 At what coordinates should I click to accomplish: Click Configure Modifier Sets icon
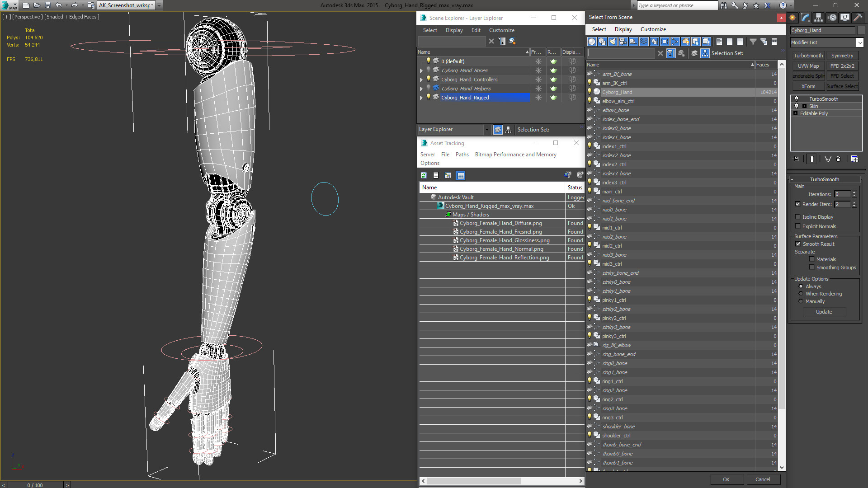point(854,159)
